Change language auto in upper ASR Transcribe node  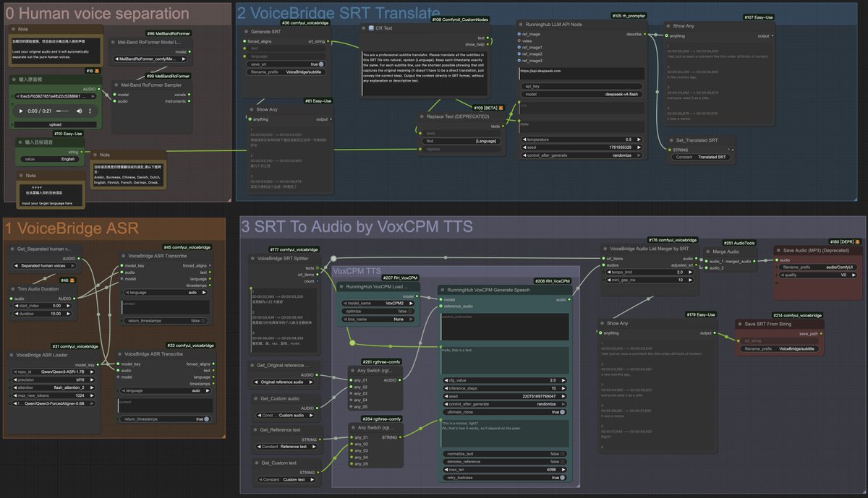pos(166,293)
